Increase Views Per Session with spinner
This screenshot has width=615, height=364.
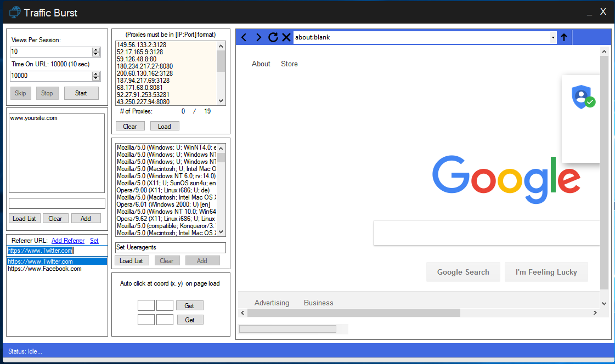(x=96, y=49)
